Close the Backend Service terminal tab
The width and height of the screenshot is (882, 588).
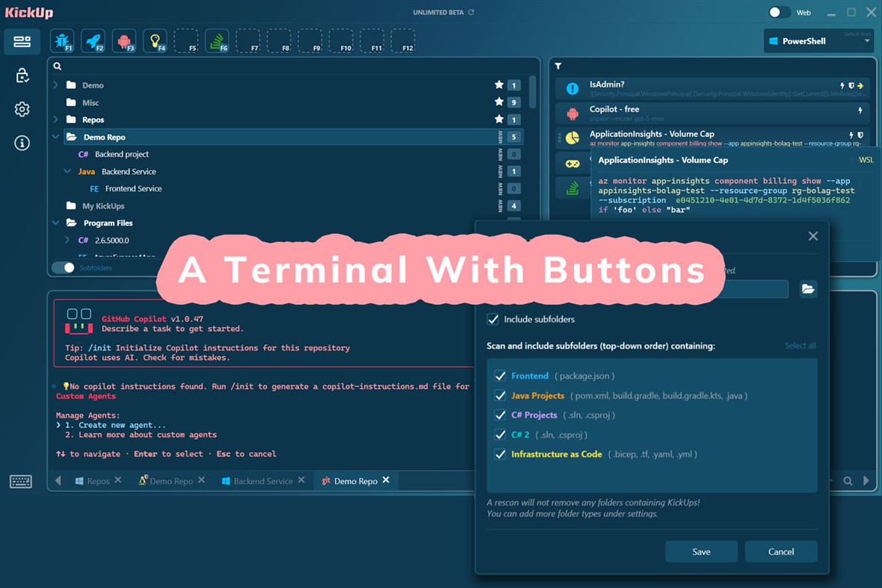(301, 480)
